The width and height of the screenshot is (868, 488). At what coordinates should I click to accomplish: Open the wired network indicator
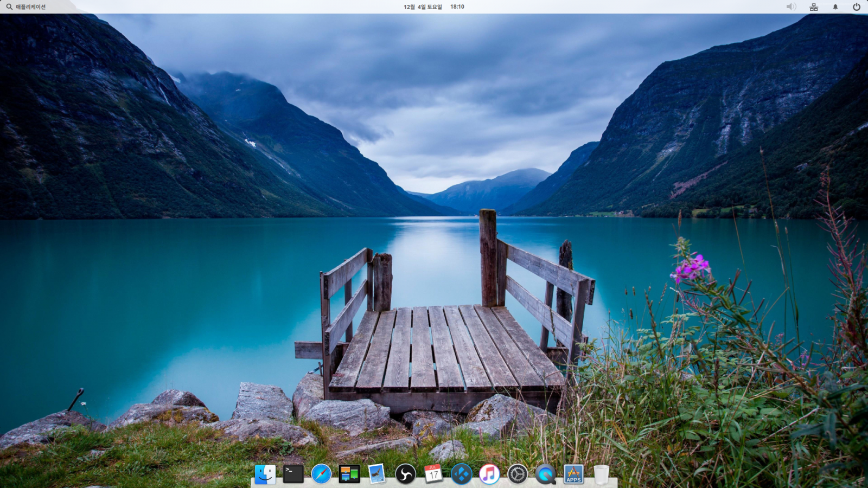tap(814, 7)
